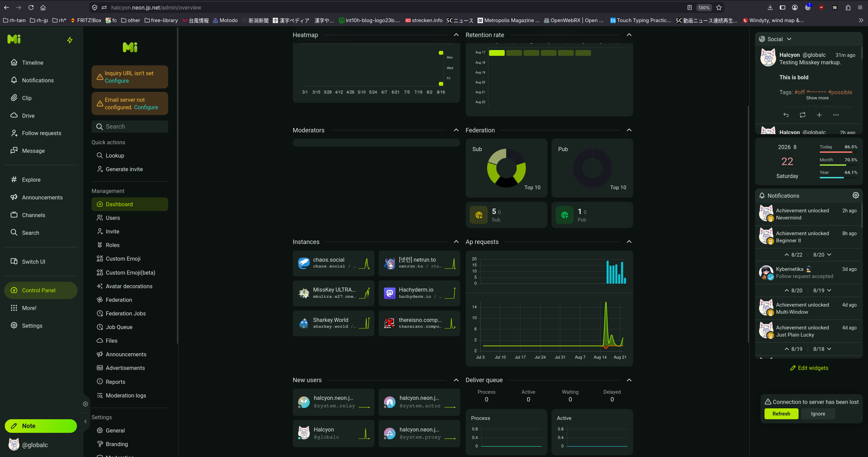Click Show more on Halcyon's note
The width and height of the screenshot is (868, 457).
817,98
